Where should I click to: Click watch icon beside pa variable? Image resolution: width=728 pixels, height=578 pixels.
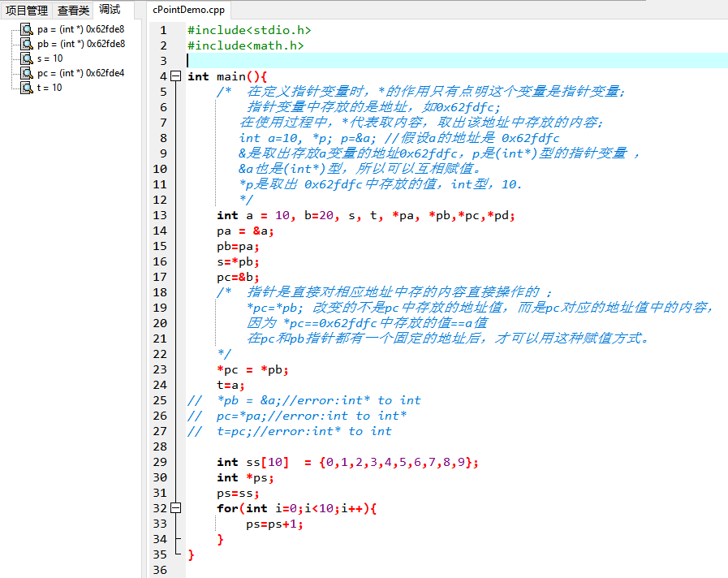pos(27,29)
